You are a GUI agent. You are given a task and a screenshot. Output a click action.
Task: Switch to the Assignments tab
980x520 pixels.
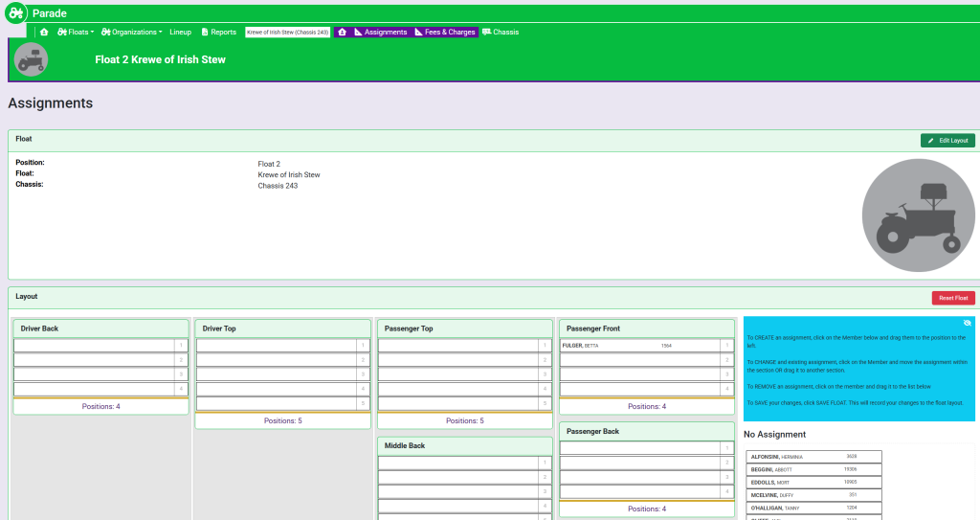click(x=381, y=32)
